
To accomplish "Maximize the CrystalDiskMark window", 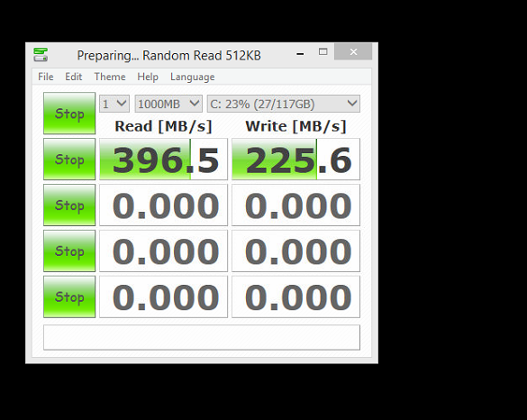I will click(323, 51).
